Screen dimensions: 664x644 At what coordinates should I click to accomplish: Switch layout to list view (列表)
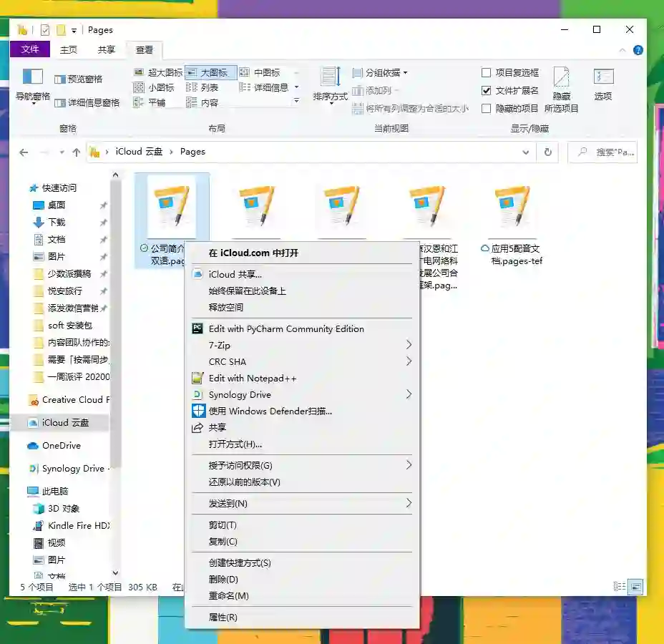(202, 87)
